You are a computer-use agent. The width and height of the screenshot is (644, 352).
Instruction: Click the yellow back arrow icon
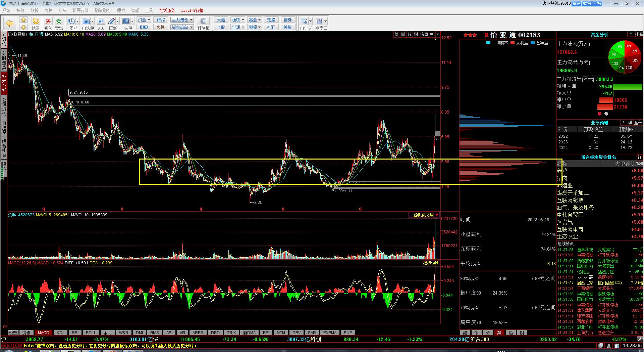click(10, 24)
